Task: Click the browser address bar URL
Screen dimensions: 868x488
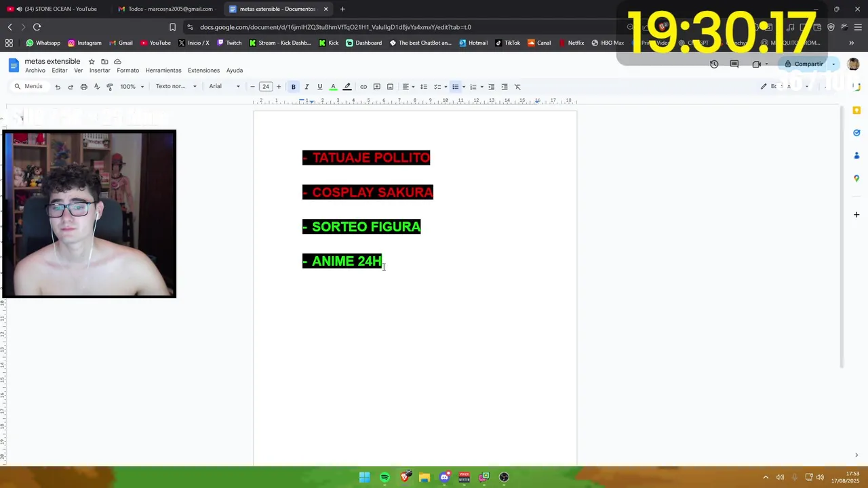Action: (336, 27)
